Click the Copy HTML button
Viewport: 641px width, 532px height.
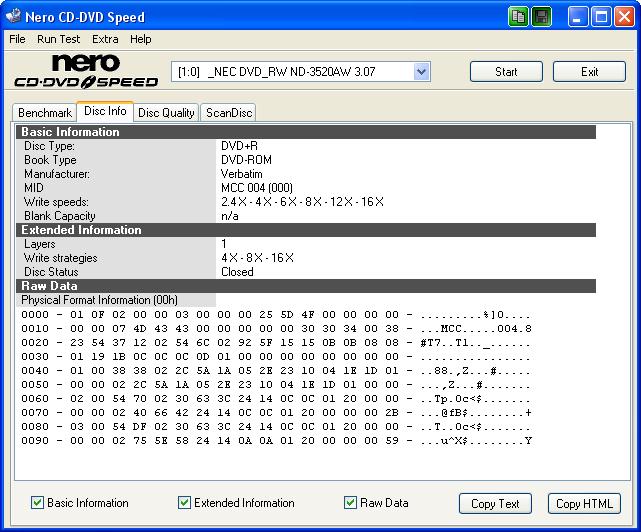[584, 503]
